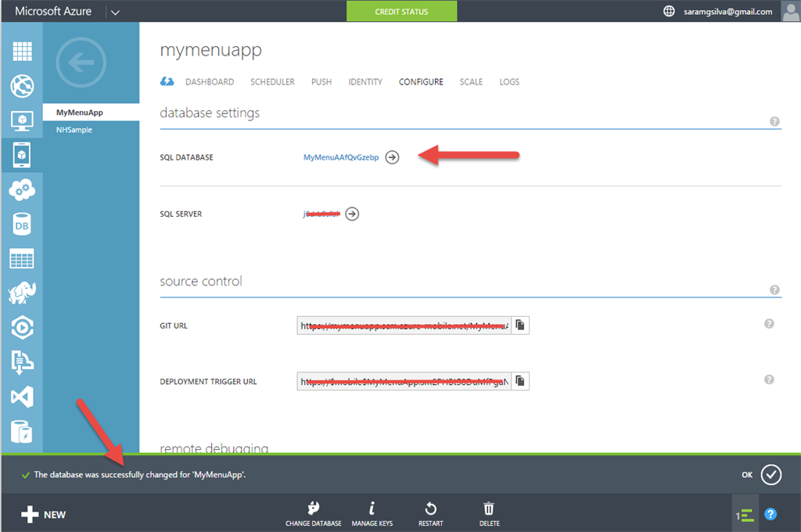Click Restart command
Screen dimensions: 801x532
click(431, 513)
